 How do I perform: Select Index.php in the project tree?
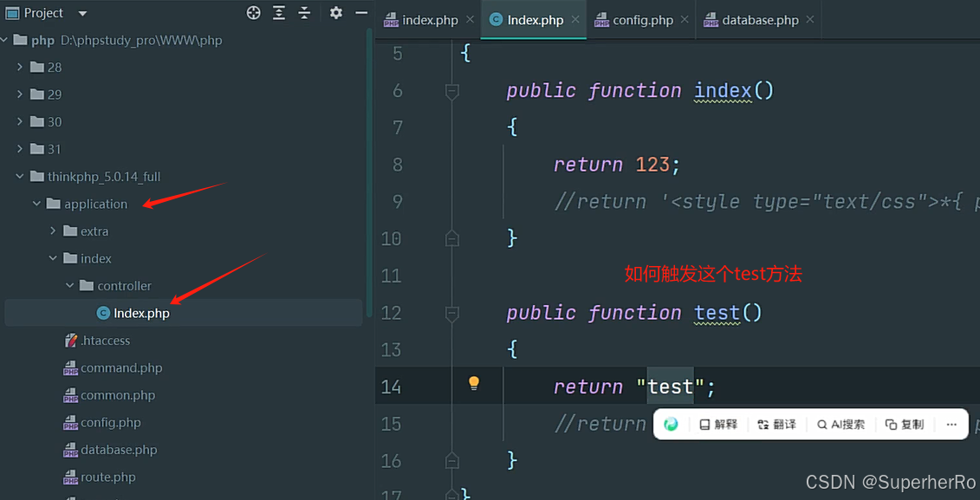click(x=183, y=313)
